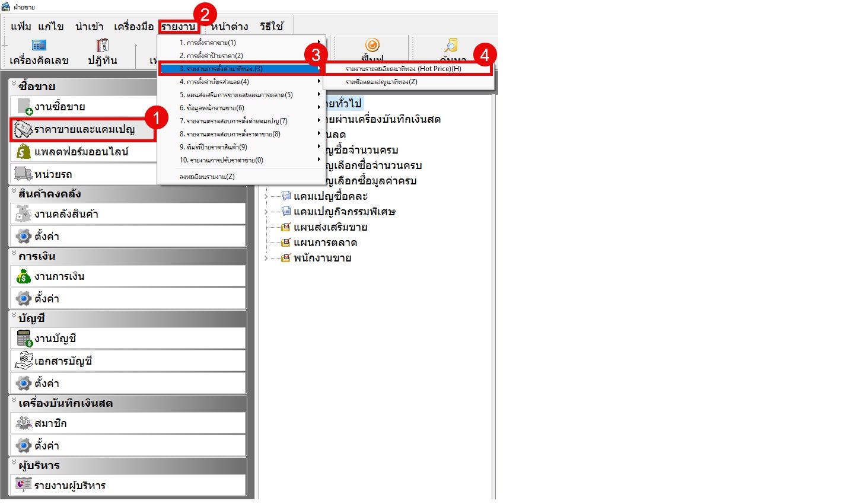Viewport: 860px width, 504px height.
Task: Open the รายงาน menu
Action: click(179, 27)
